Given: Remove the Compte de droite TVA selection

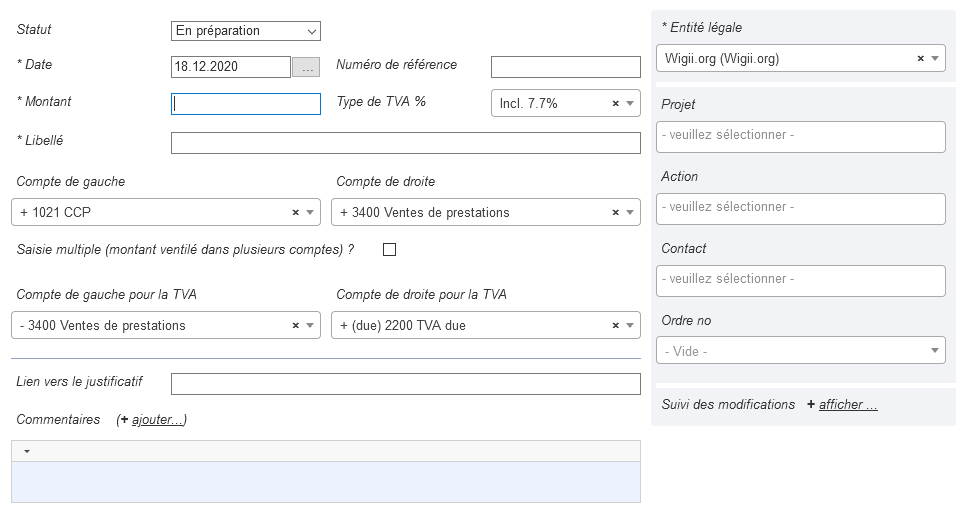Looking at the screenshot, I should pos(615,325).
